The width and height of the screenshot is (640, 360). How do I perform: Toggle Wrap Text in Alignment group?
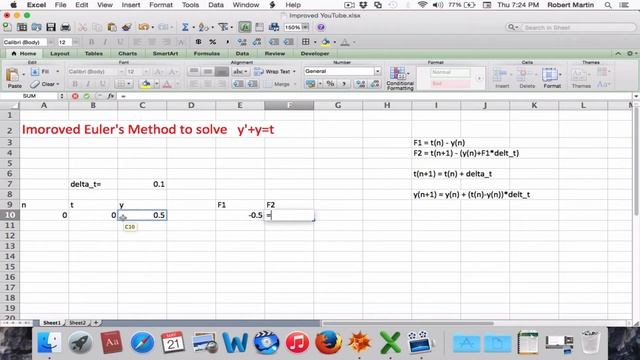[274, 71]
